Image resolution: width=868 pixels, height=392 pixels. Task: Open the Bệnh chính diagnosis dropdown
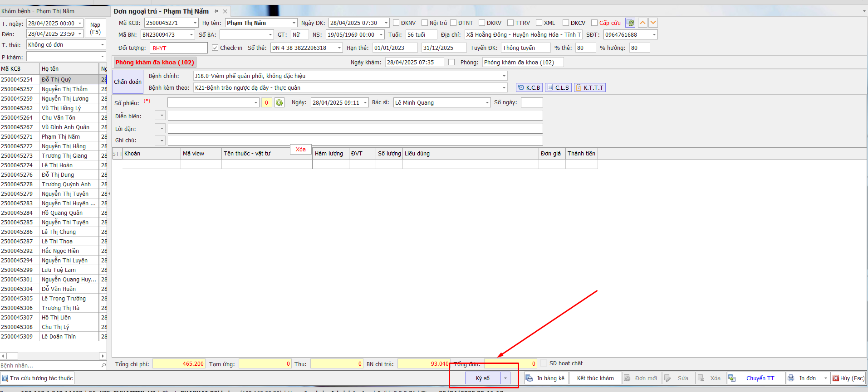point(504,76)
